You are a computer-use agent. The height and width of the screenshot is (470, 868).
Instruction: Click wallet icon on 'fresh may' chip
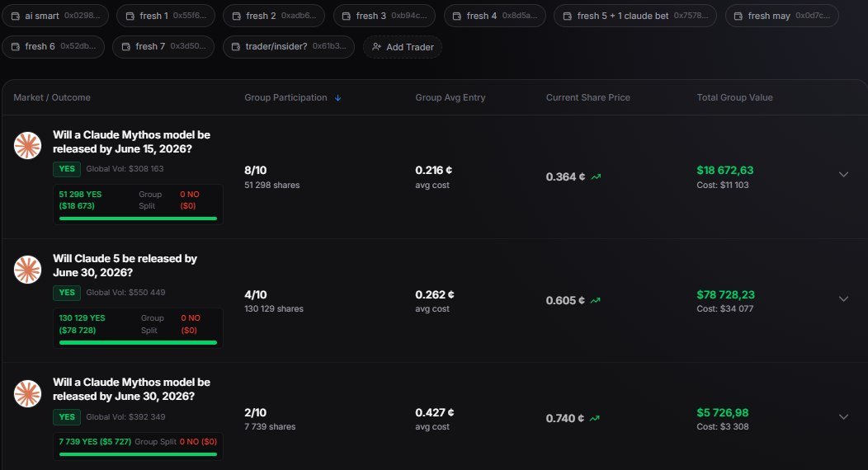pos(738,16)
